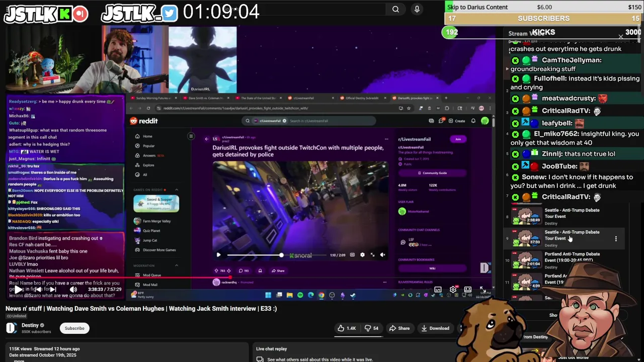Open options for second Seattle debate video
This screenshot has width=644, height=362.
pos(616,239)
